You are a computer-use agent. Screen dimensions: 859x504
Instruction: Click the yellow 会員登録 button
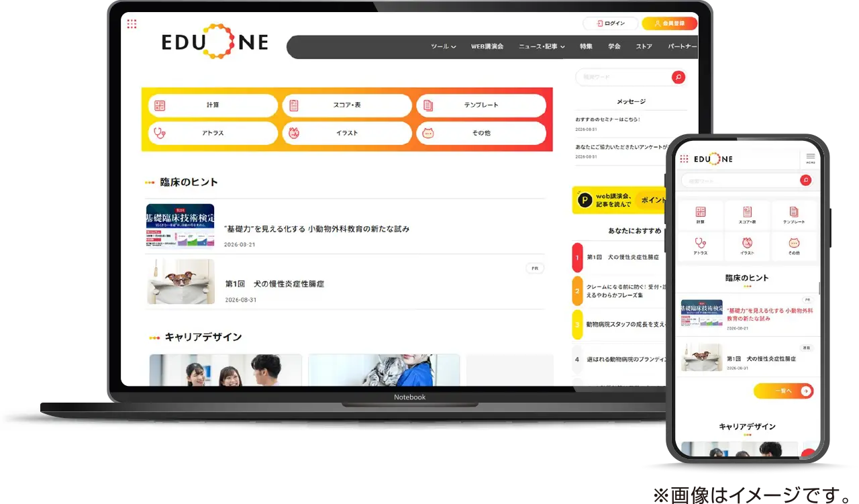(670, 23)
